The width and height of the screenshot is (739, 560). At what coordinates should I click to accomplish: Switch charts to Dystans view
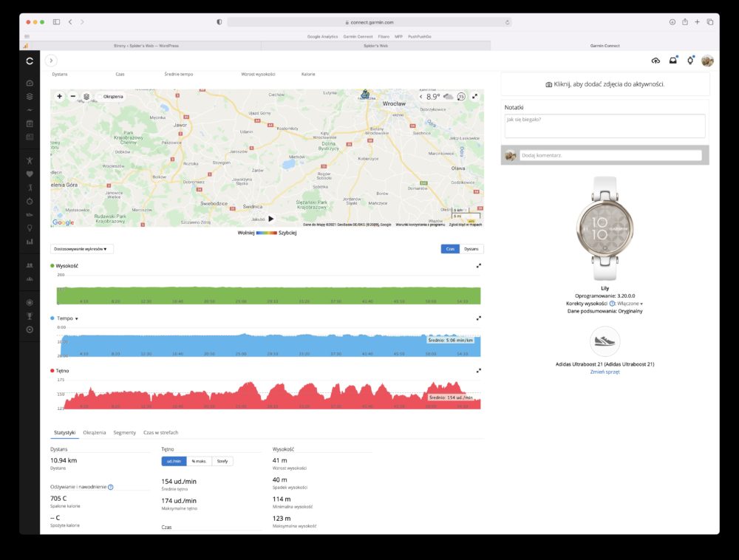(x=471, y=249)
